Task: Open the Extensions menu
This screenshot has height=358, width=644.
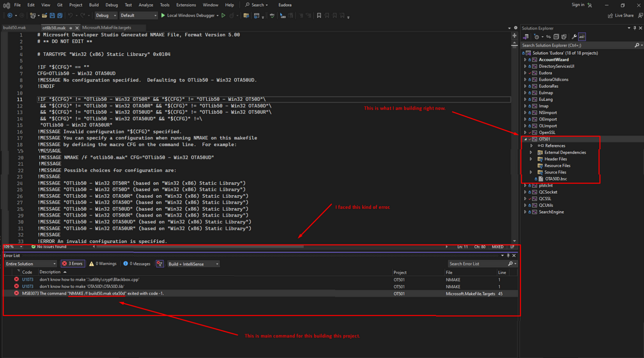Action: 186,5
